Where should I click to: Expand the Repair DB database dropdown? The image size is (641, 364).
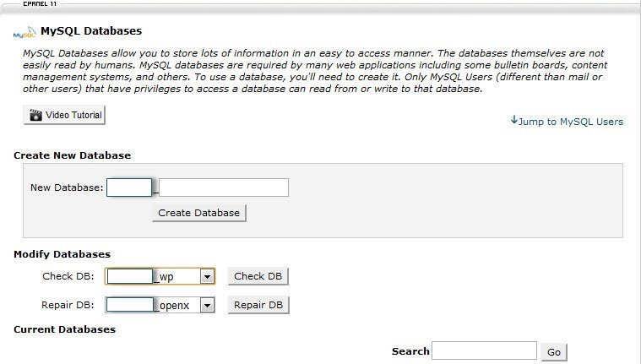[207, 305]
